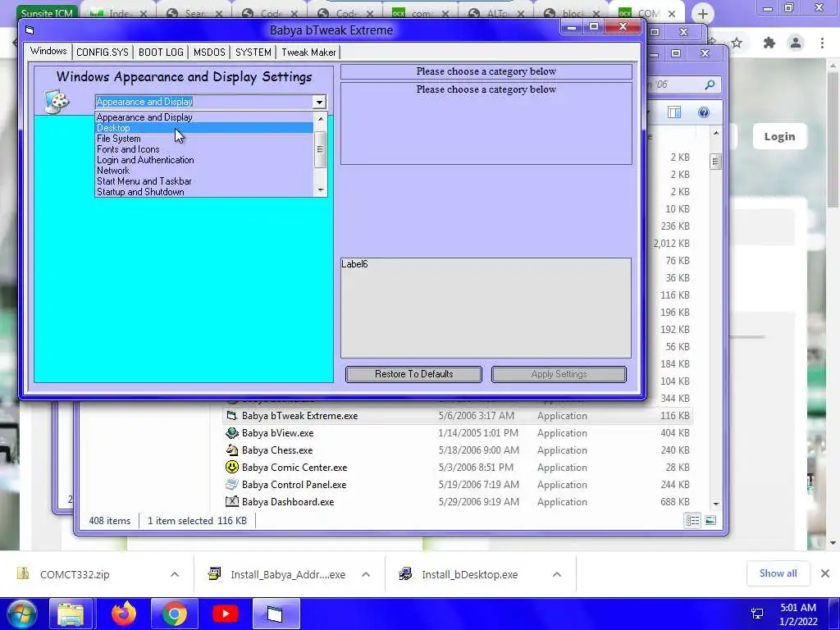Click the Login button on the webpage
The width and height of the screenshot is (840, 630).
click(x=779, y=137)
